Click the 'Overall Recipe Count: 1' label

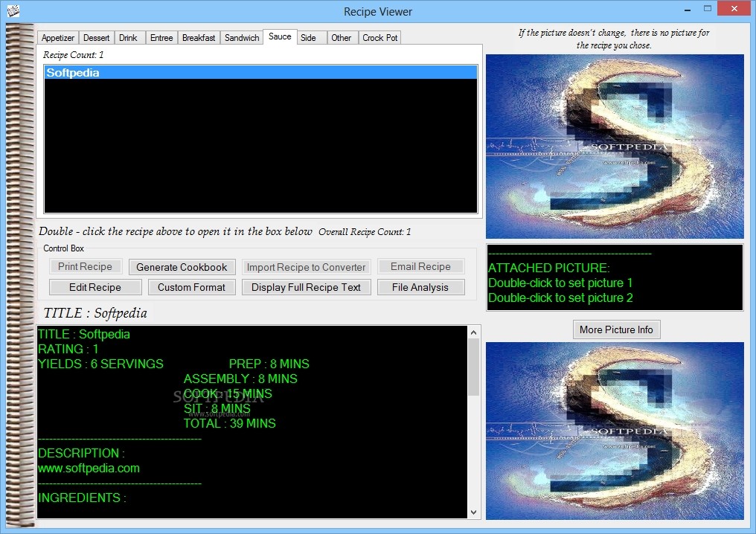point(365,232)
